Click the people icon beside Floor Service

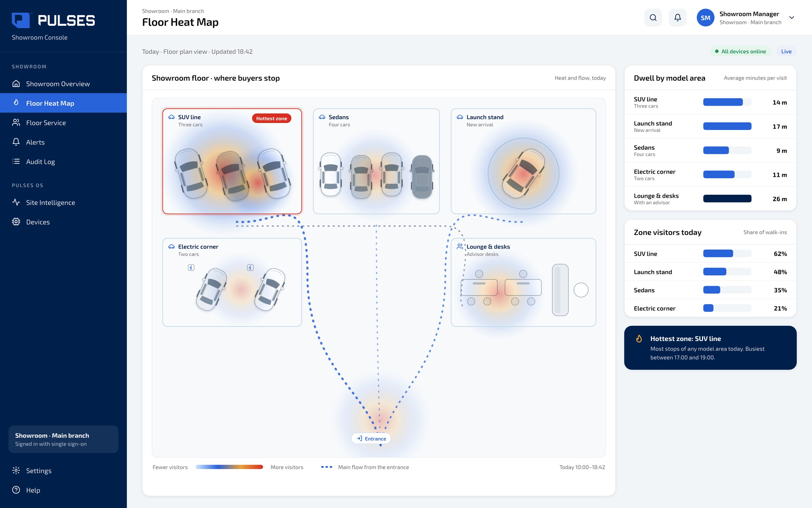pos(16,123)
